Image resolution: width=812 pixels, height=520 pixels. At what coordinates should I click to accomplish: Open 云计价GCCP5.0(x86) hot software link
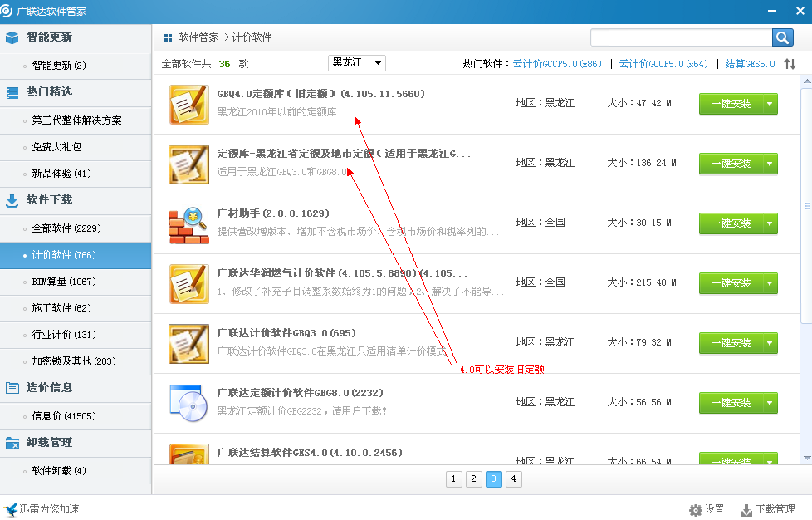click(x=557, y=64)
